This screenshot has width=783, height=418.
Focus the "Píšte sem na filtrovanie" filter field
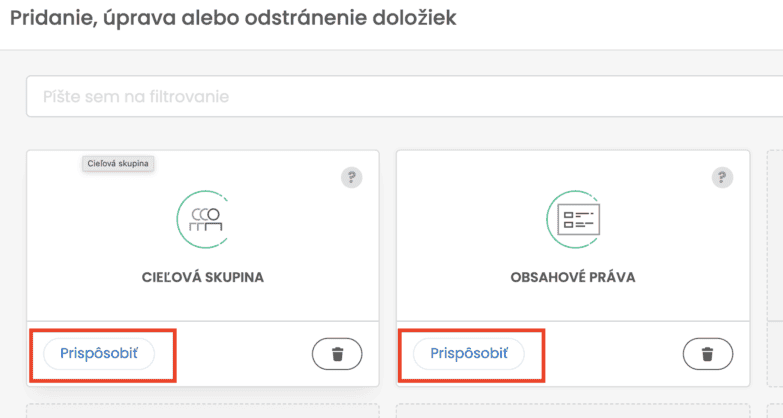[400, 97]
